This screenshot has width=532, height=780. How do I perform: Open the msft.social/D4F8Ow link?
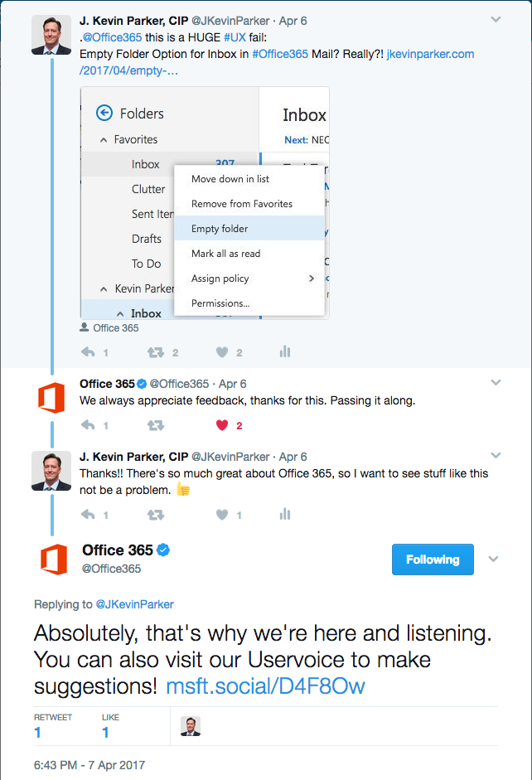tap(265, 686)
